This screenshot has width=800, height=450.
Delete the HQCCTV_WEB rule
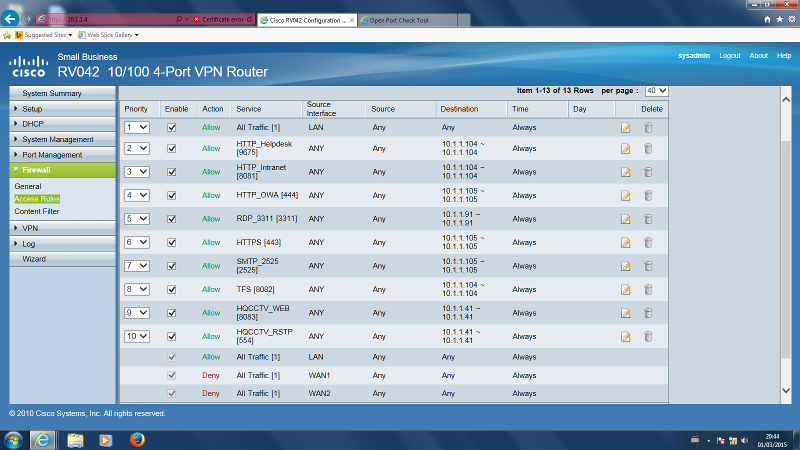[648, 313]
